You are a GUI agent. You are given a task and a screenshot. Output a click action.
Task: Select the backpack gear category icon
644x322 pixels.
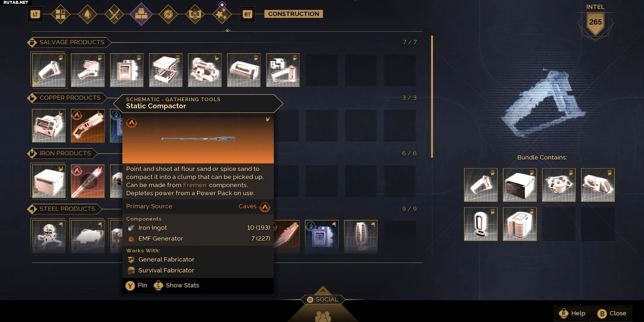click(195, 14)
